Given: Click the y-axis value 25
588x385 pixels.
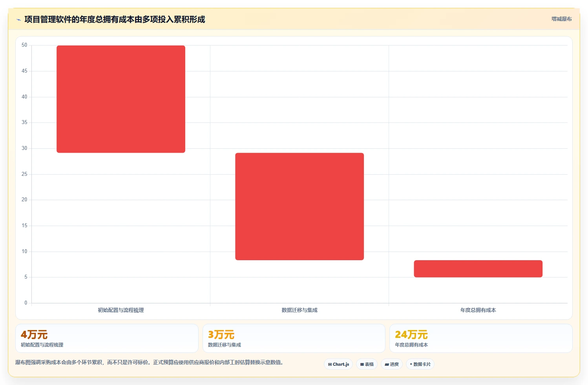Looking at the screenshot, I should coord(24,174).
